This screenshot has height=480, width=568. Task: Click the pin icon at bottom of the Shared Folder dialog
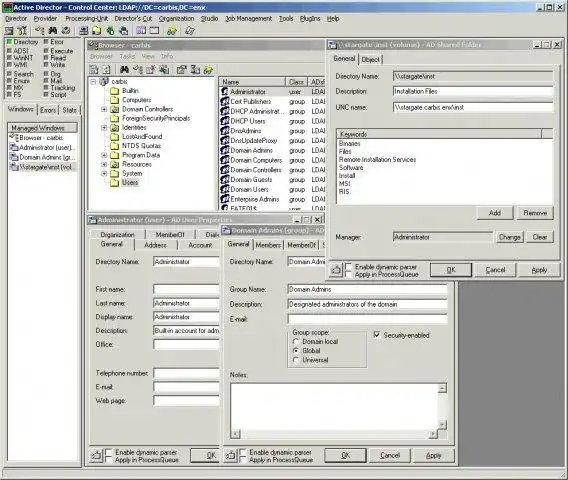pos(337,270)
